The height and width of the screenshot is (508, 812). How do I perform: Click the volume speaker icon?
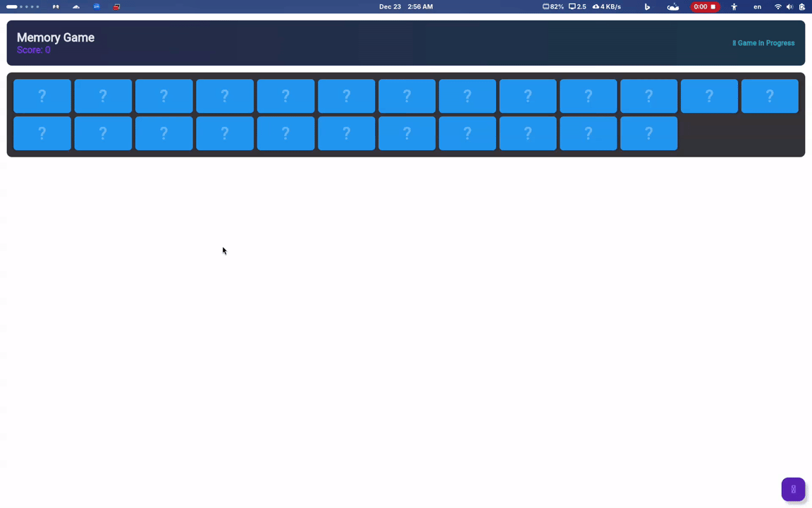click(789, 7)
